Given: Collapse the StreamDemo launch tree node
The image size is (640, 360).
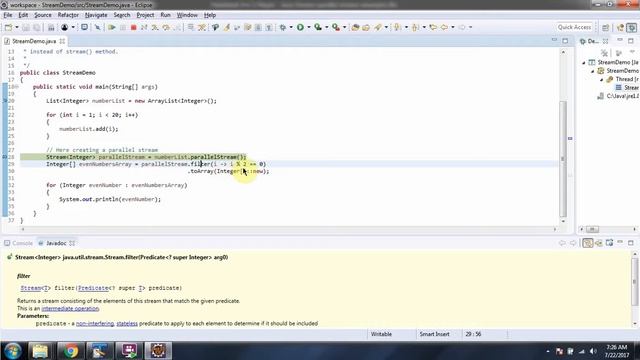Looking at the screenshot, I should coord(584,63).
